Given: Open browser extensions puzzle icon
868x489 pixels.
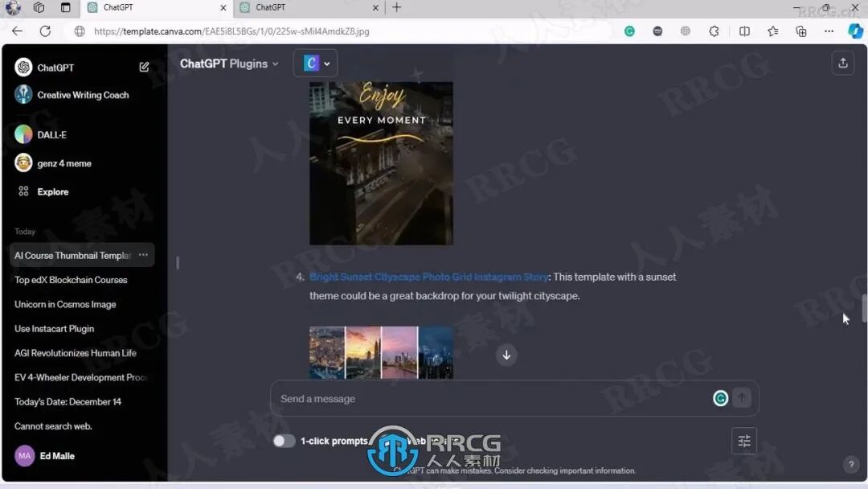Looking at the screenshot, I should (714, 31).
